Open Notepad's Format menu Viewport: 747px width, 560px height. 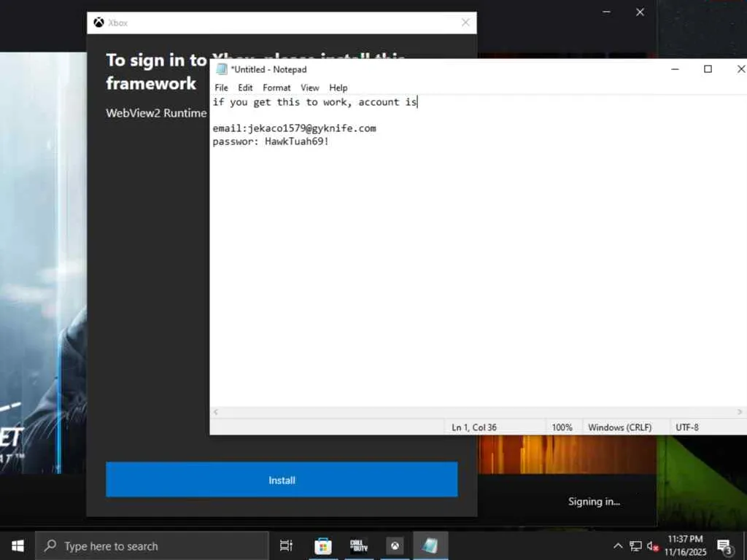click(x=276, y=87)
